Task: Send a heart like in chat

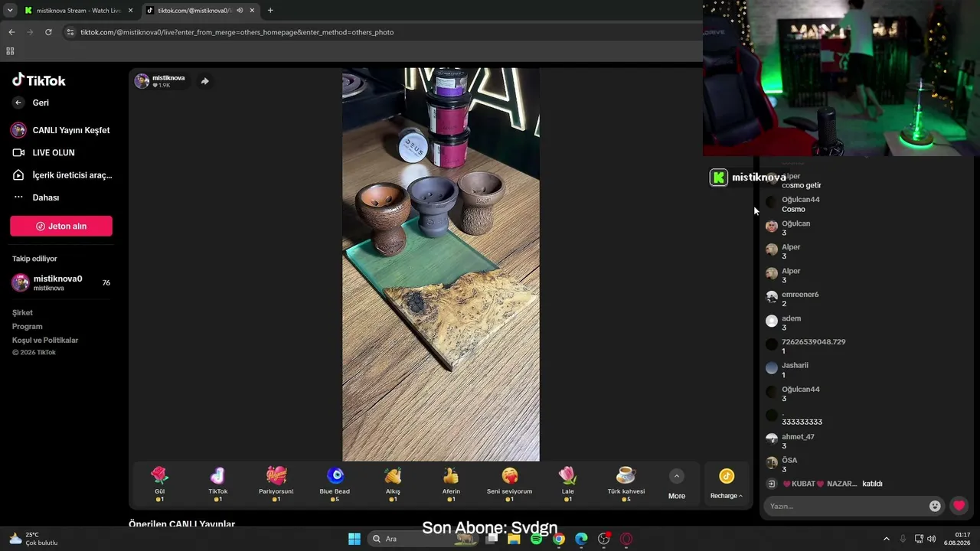Action: pyautogui.click(x=959, y=506)
